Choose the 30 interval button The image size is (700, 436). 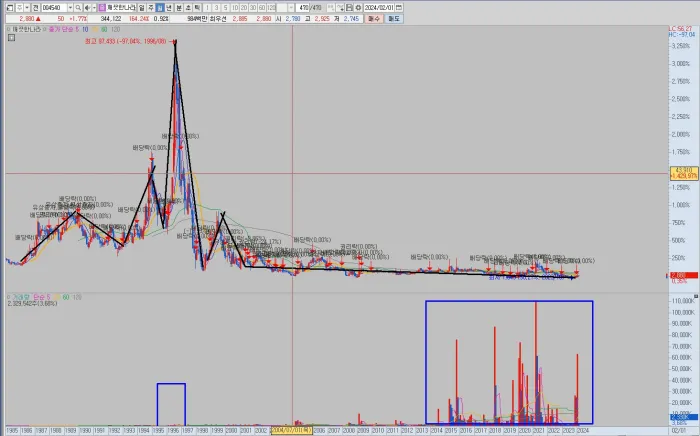click(253, 8)
